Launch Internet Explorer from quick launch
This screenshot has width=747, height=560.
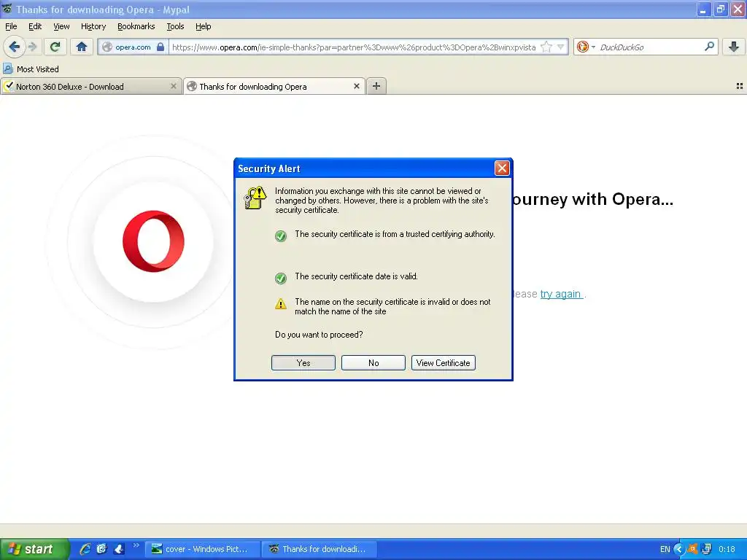point(85,549)
